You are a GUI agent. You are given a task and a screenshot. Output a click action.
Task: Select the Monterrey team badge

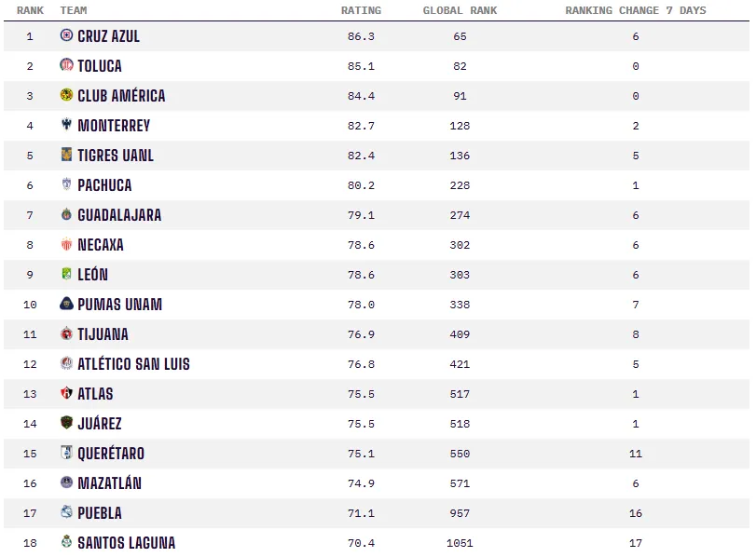click(66, 125)
